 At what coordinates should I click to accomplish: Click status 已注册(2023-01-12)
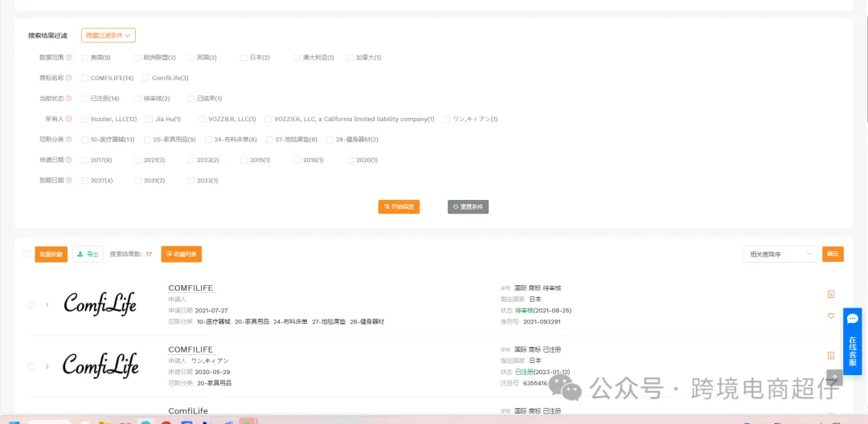coord(542,372)
